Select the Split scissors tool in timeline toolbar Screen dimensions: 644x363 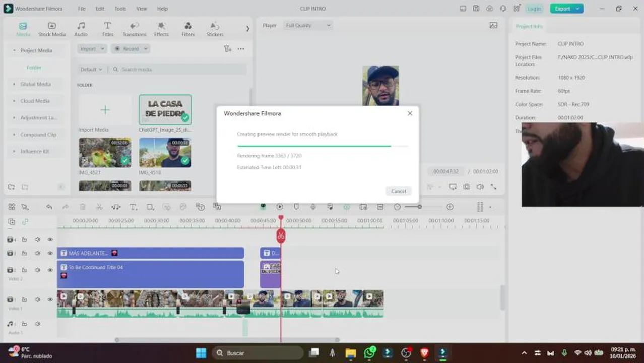coord(99,207)
